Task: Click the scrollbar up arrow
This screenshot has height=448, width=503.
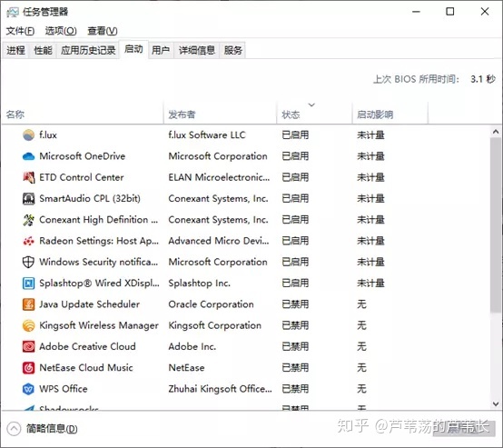Action: point(496,132)
